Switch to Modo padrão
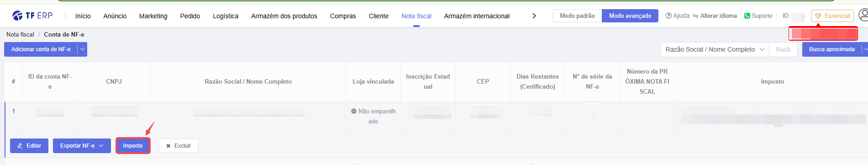Viewport: 868px width, 165px height. pyautogui.click(x=577, y=16)
